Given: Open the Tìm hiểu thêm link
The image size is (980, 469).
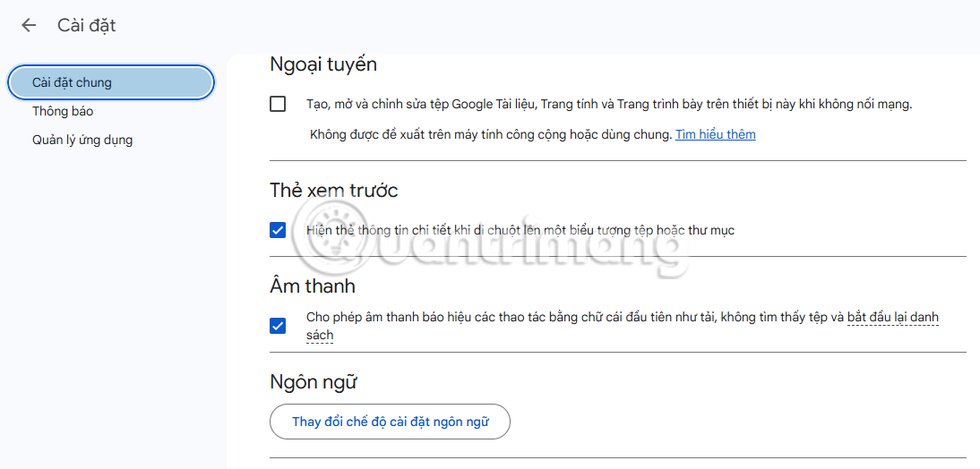Looking at the screenshot, I should [715, 134].
